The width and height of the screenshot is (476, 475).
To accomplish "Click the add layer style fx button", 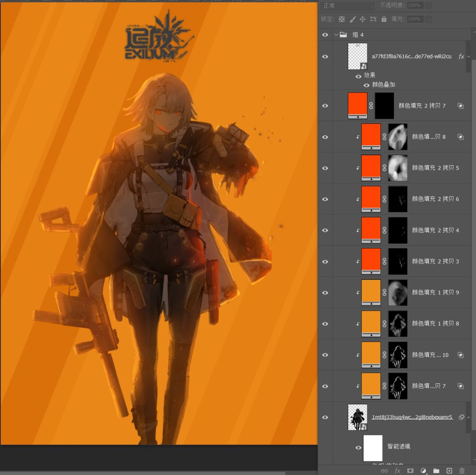I will coord(397,471).
